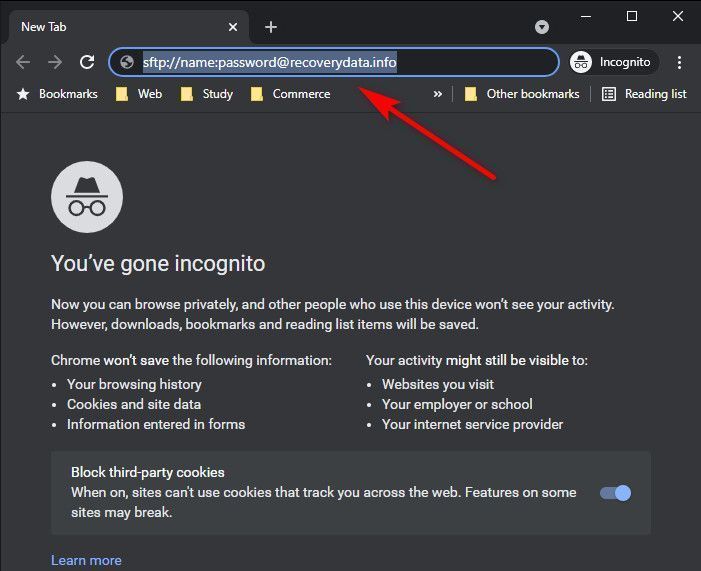This screenshot has width=701, height=571.
Task: Open the Reading list
Action: pos(644,94)
